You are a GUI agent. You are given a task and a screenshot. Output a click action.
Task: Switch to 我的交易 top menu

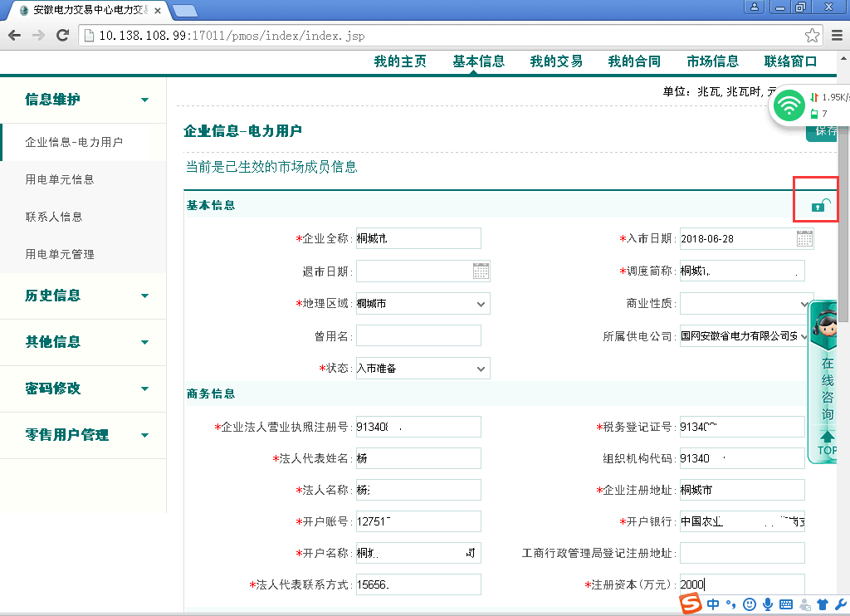pos(556,61)
